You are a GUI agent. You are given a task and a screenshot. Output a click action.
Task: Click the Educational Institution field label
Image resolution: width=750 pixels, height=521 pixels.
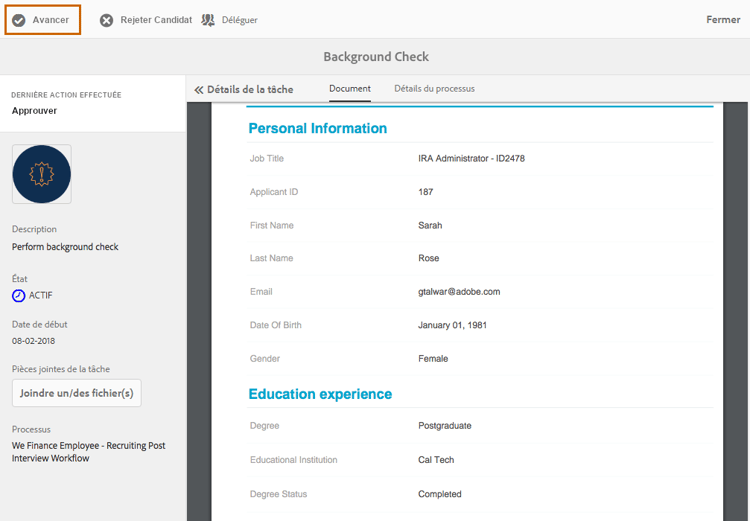[x=293, y=460]
